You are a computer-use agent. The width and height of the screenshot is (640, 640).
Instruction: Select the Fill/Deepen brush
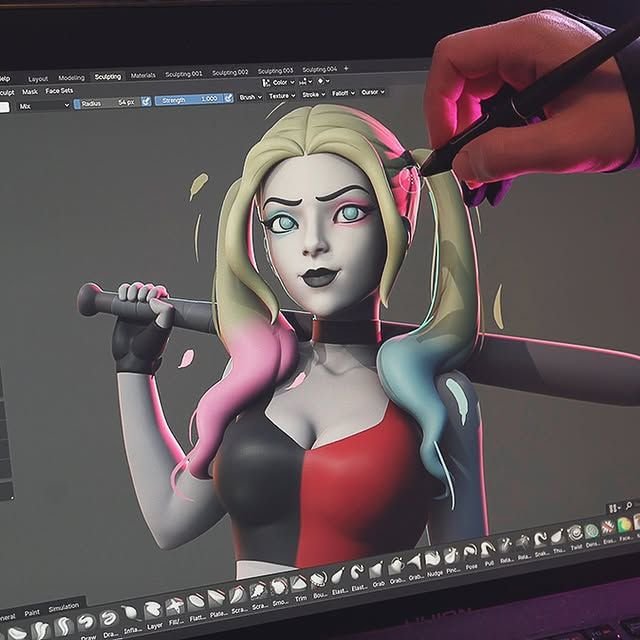tap(175, 611)
